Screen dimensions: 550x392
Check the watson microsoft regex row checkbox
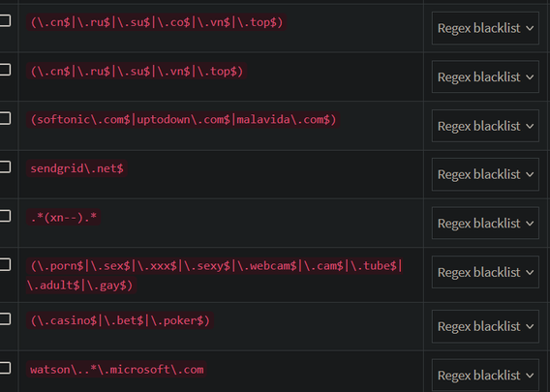pyautogui.click(x=4, y=368)
